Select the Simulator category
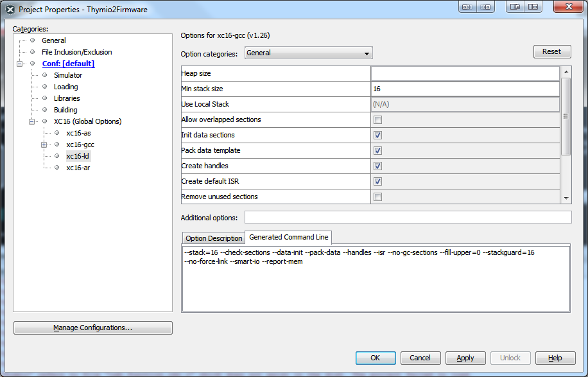Viewport: 588px width, 377px height. point(68,75)
